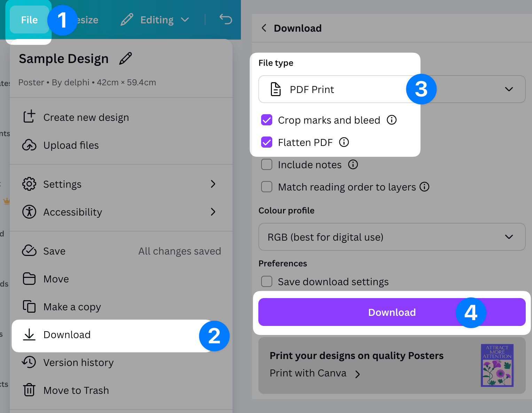Click info icon beside Include notes
This screenshot has width=532, height=413.
pos(353,165)
